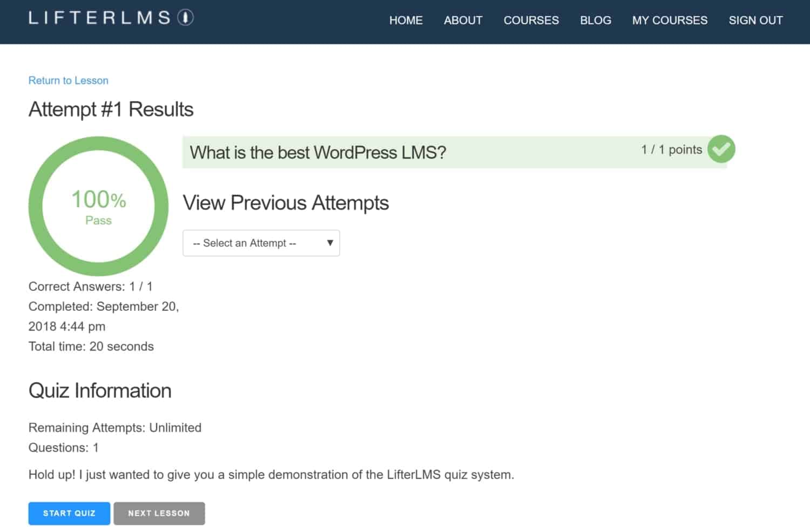Click the green checkmark icon beside points

(721, 149)
